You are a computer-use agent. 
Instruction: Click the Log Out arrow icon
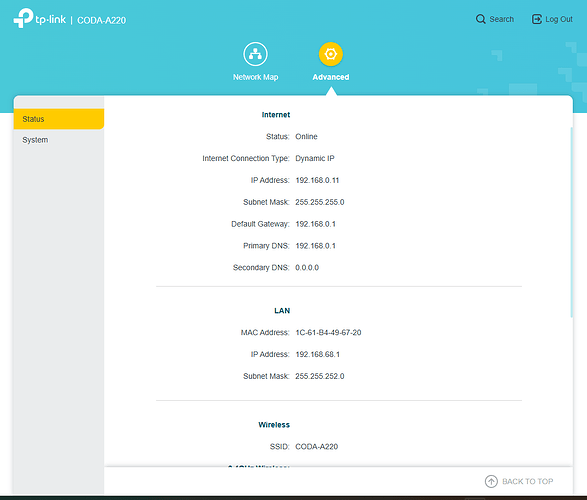point(536,19)
